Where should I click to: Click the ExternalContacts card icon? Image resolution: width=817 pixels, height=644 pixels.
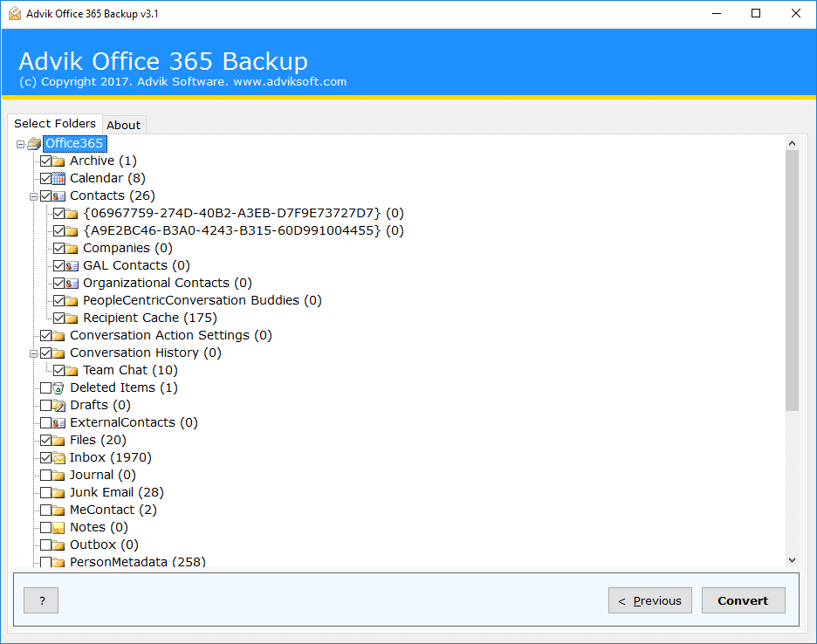tap(58, 423)
